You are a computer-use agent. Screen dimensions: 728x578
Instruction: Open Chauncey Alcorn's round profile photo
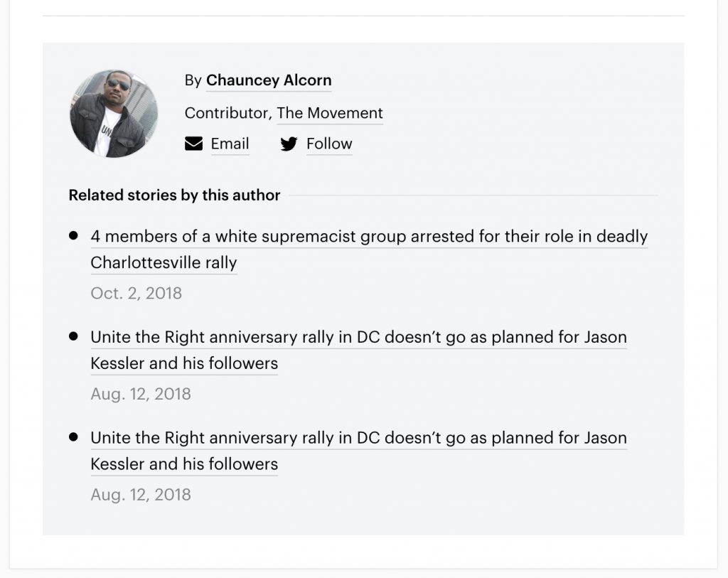tap(114, 113)
